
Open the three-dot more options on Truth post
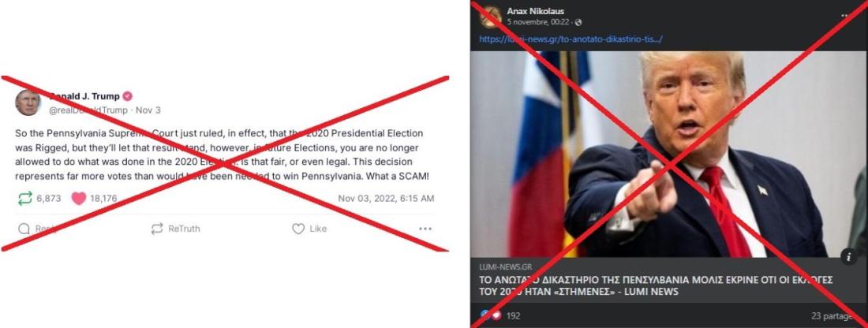coord(425,229)
